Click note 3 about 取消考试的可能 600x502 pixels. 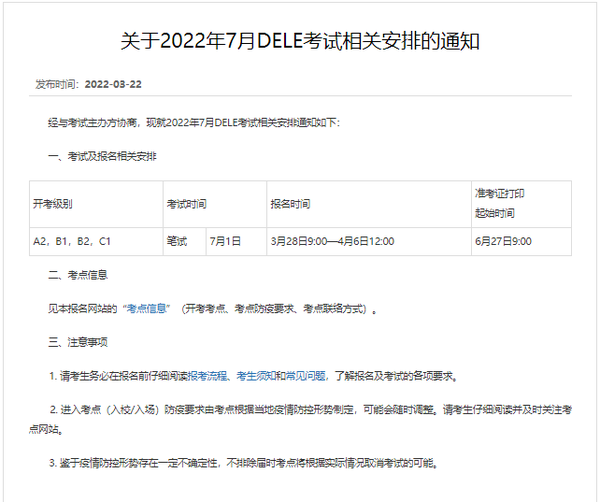[x=244, y=463]
